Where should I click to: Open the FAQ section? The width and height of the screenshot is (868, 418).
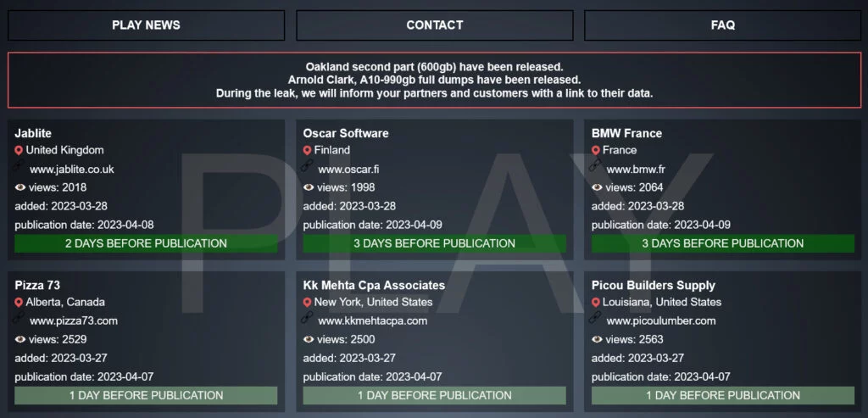tap(722, 25)
